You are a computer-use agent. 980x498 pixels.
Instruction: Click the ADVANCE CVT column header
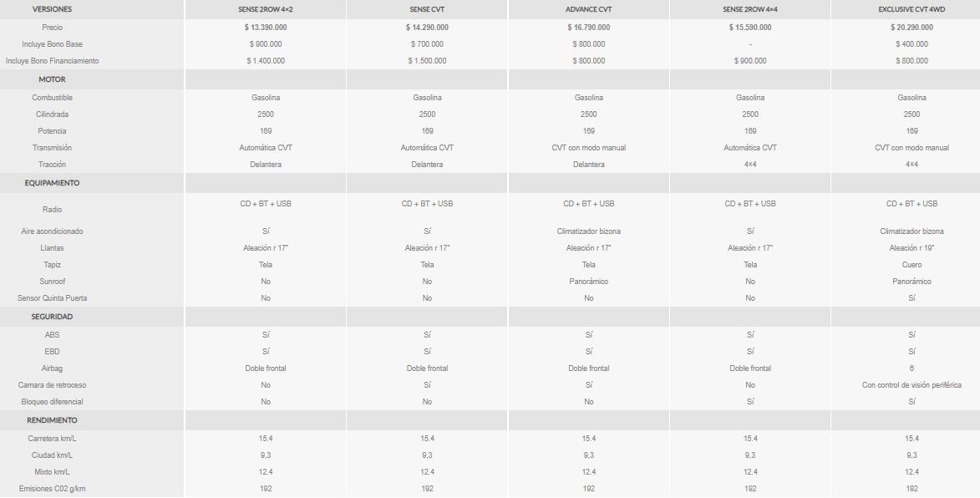tap(589, 9)
